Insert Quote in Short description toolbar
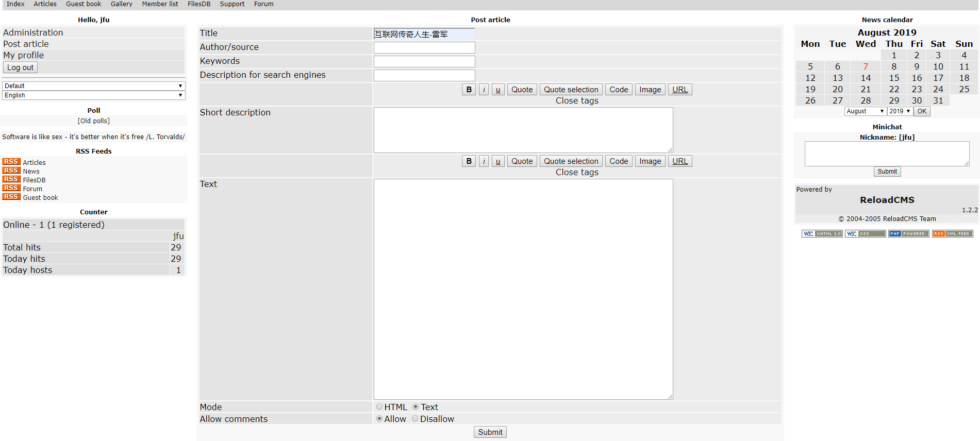The height and width of the screenshot is (441, 980). point(522,90)
